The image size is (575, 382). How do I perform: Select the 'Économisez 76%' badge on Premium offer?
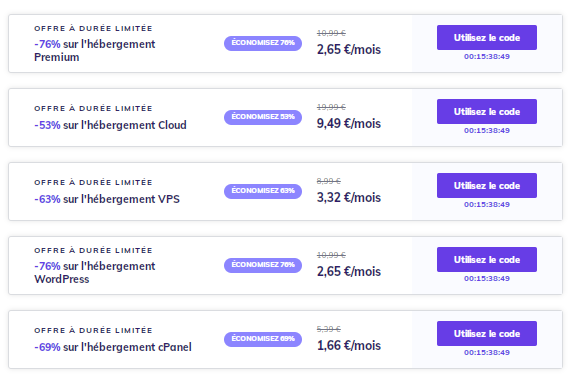point(263,43)
